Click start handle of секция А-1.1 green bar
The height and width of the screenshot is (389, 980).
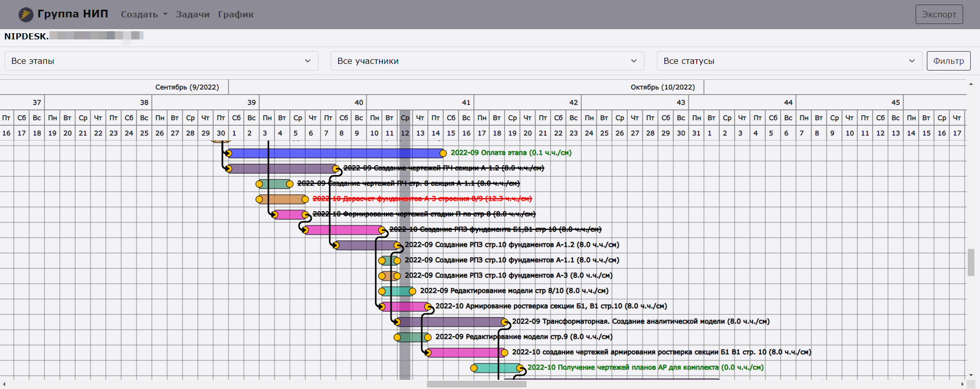tap(259, 184)
